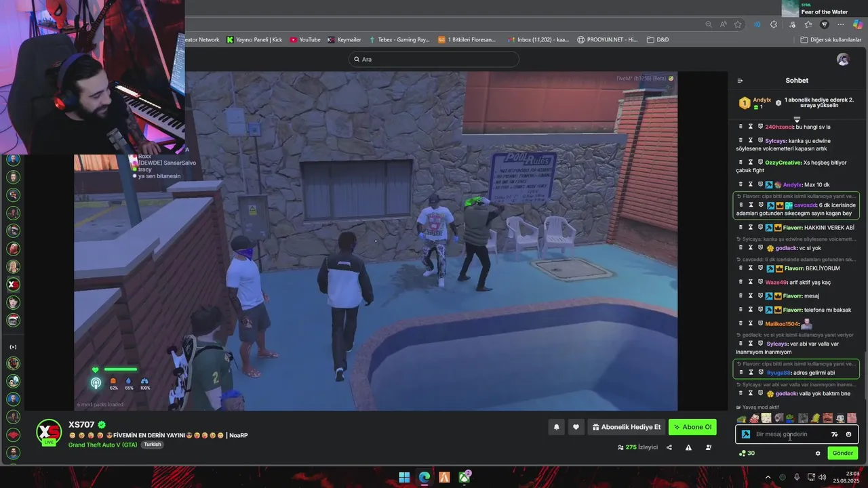Open the XS707 channel name link
This screenshot has width=868, height=488.
click(81, 425)
